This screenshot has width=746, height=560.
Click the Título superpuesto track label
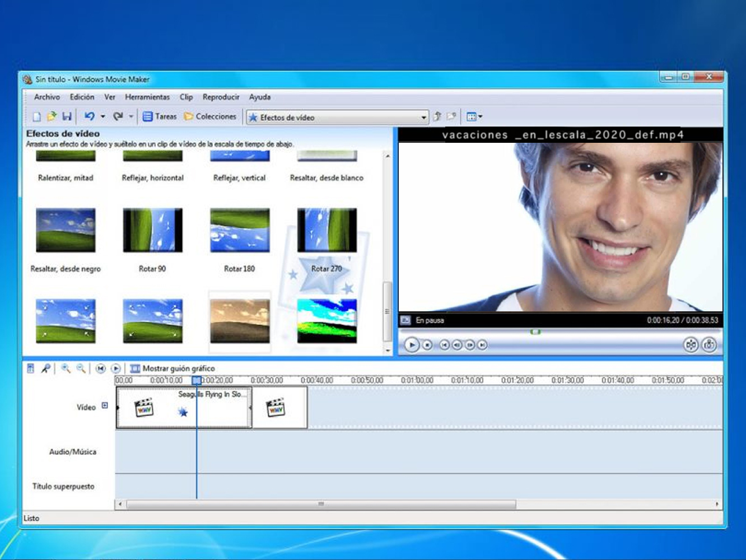(x=63, y=487)
